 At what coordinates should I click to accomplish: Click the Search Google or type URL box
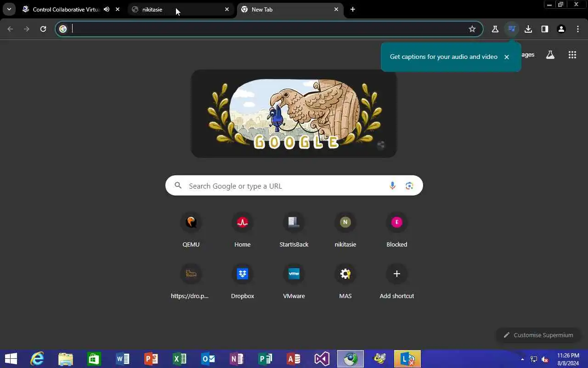click(294, 185)
